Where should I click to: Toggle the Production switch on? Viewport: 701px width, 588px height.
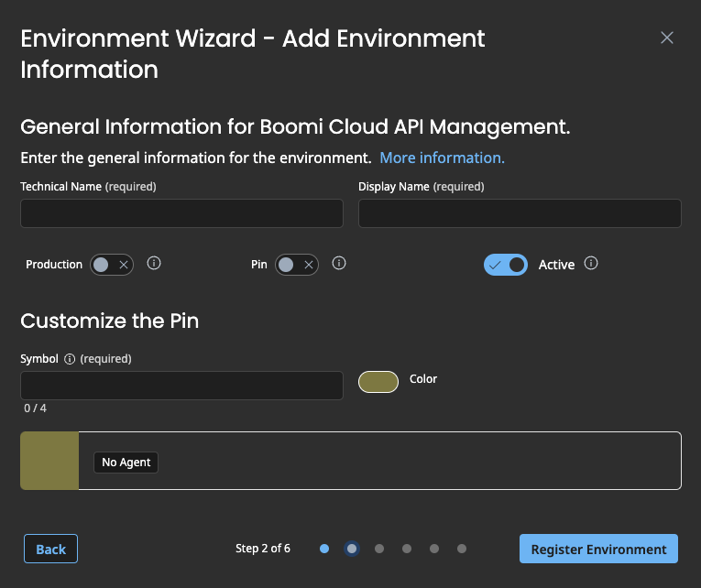coord(112,265)
